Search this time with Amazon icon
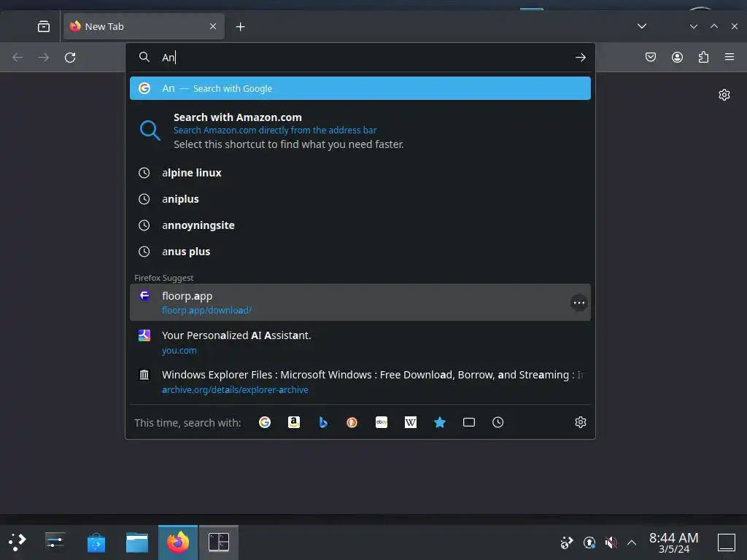The width and height of the screenshot is (747, 560). click(x=294, y=422)
